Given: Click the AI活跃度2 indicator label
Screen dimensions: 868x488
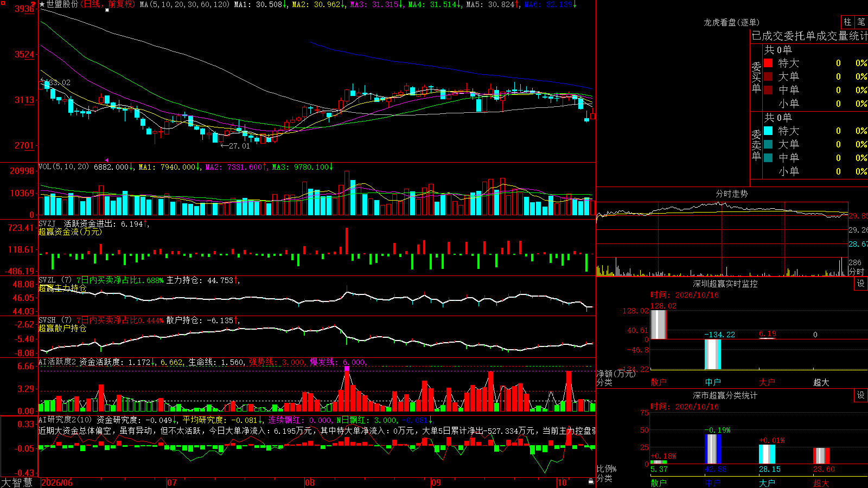Looking at the screenshot, I should 58,362.
